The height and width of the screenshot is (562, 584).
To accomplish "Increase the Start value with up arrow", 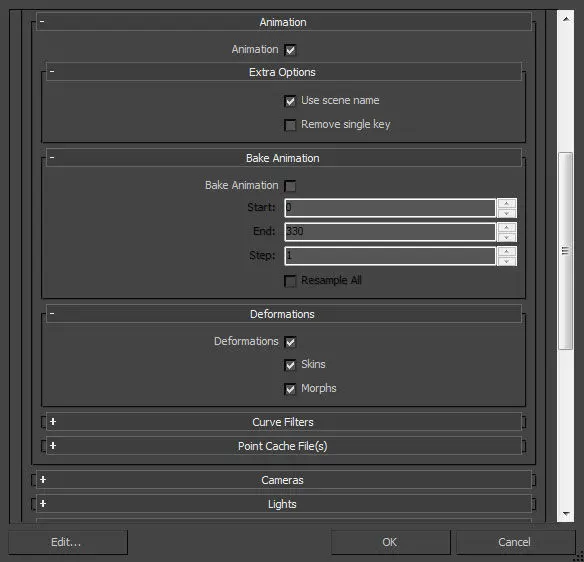I will pos(507,203).
